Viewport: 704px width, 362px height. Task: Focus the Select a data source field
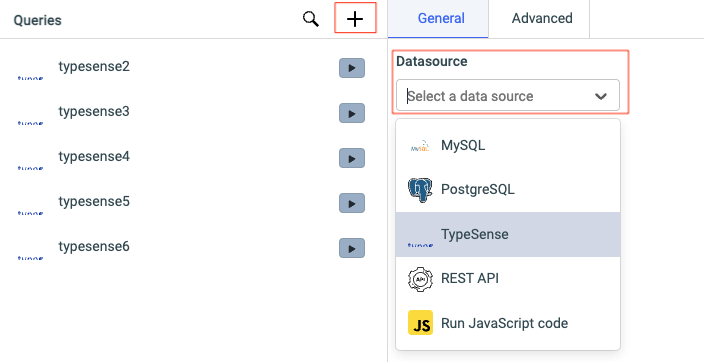tap(508, 95)
